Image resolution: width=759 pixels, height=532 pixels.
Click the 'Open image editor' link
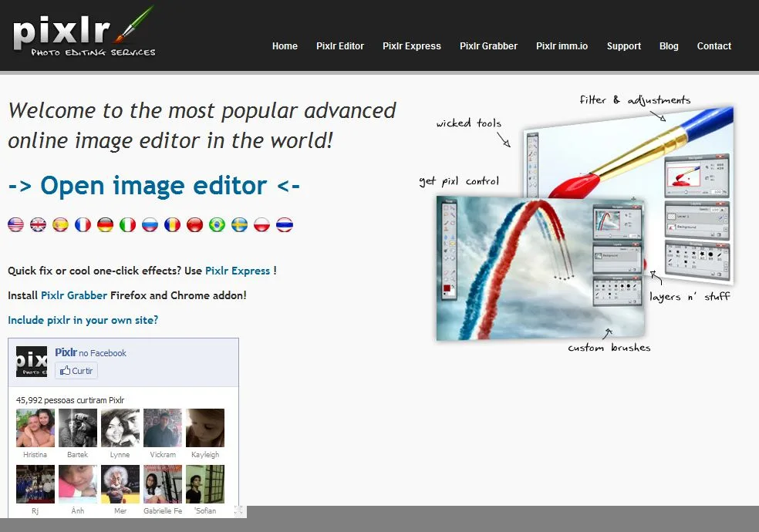click(x=154, y=186)
